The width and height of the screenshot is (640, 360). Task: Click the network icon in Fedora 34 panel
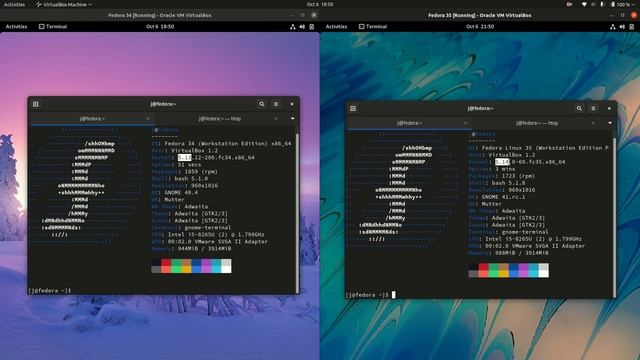pos(293,27)
